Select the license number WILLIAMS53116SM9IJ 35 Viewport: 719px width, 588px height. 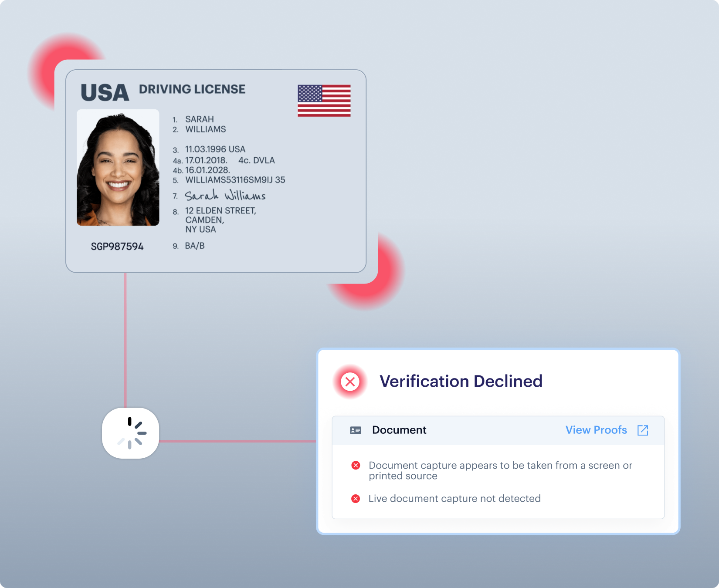pos(235,180)
